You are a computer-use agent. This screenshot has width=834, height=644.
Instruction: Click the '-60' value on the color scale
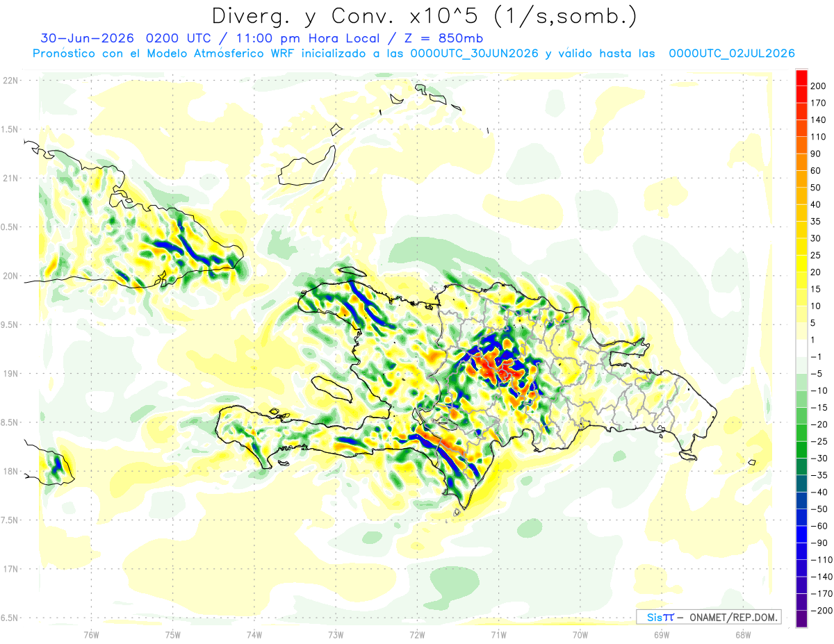[818, 526]
